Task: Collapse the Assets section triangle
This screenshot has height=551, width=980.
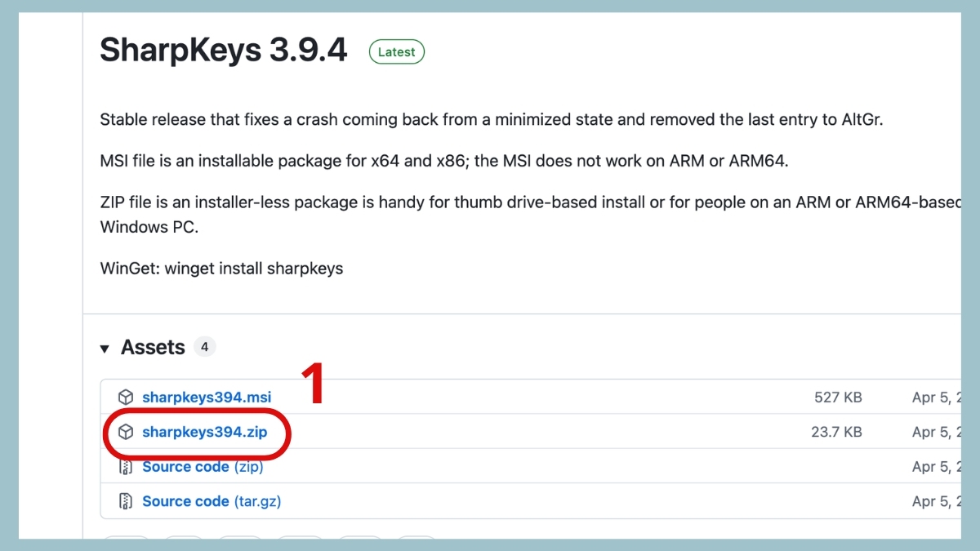Action: (105, 349)
